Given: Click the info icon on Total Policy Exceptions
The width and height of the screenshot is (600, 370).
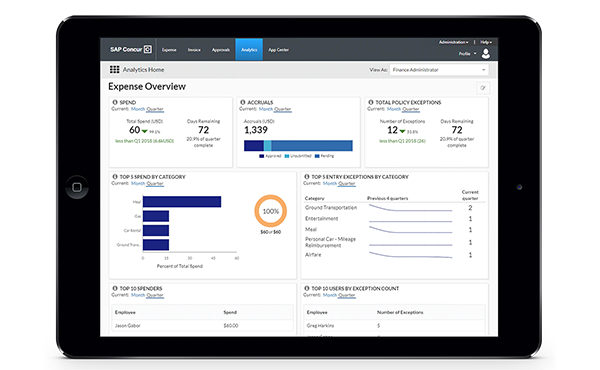Looking at the screenshot, I should coord(370,102).
